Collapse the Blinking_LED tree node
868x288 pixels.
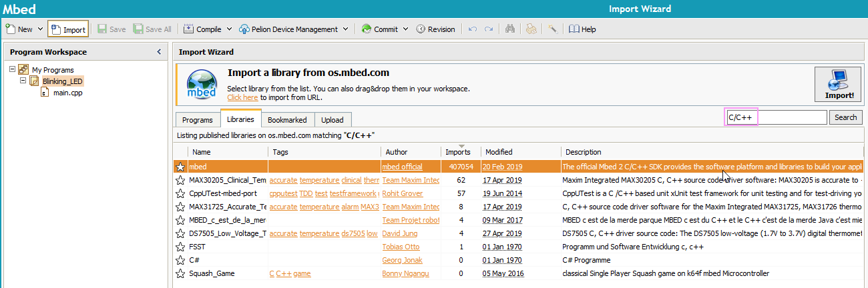coord(23,81)
